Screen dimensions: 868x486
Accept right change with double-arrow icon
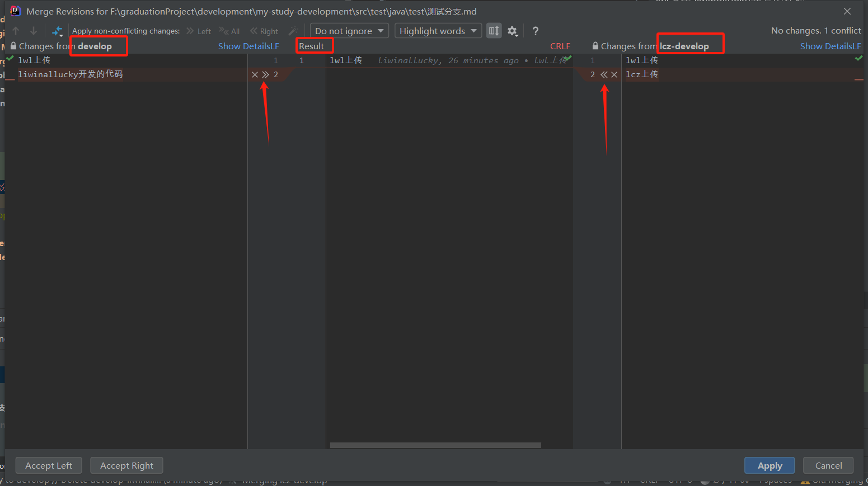coord(604,74)
